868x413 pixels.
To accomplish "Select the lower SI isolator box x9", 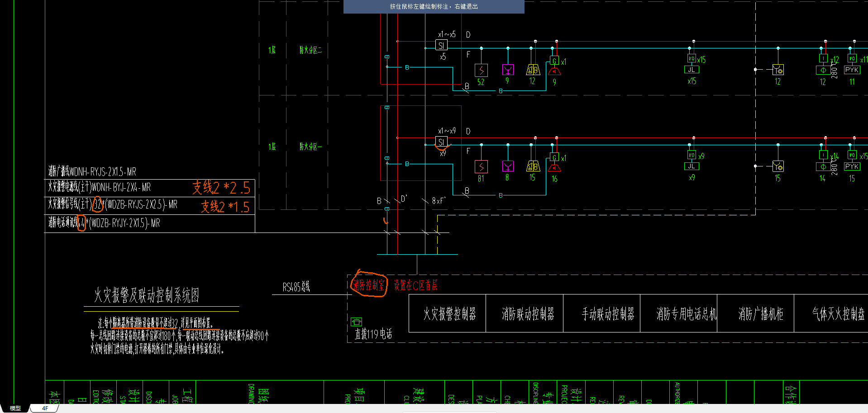I will pos(441,142).
